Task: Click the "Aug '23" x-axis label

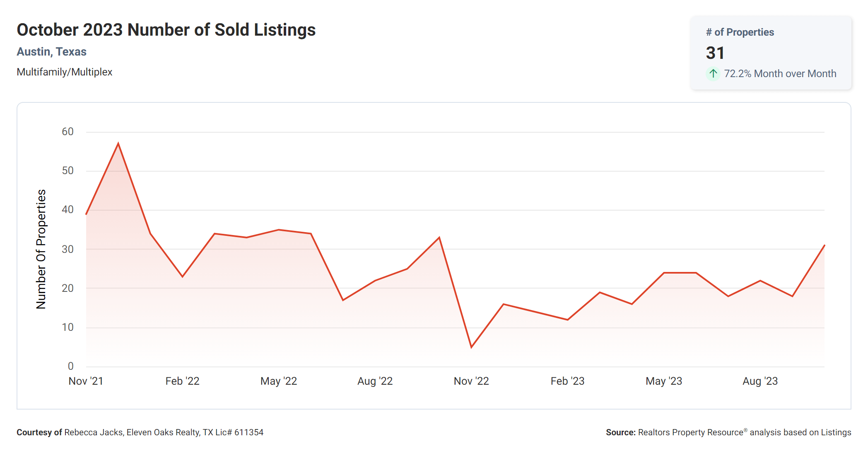Action: coord(760,381)
